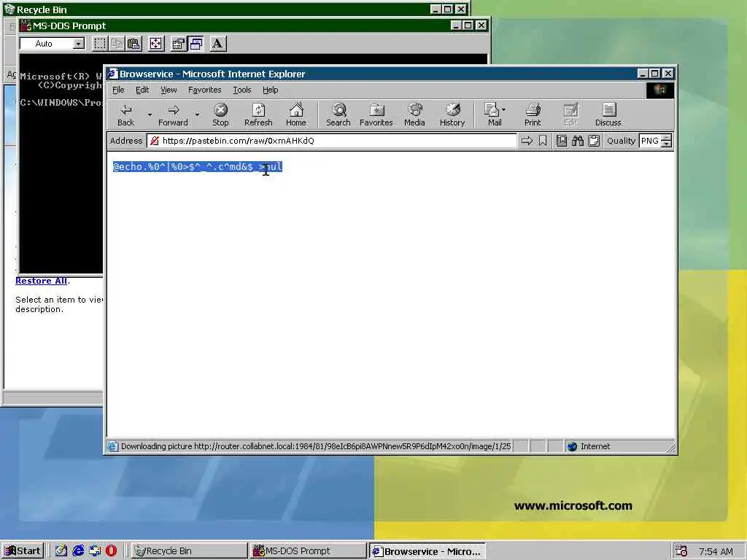This screenshot has width=747, height=560.
Task: Click the first quick launch icon next to Start
Action: [x=61, y=551]
